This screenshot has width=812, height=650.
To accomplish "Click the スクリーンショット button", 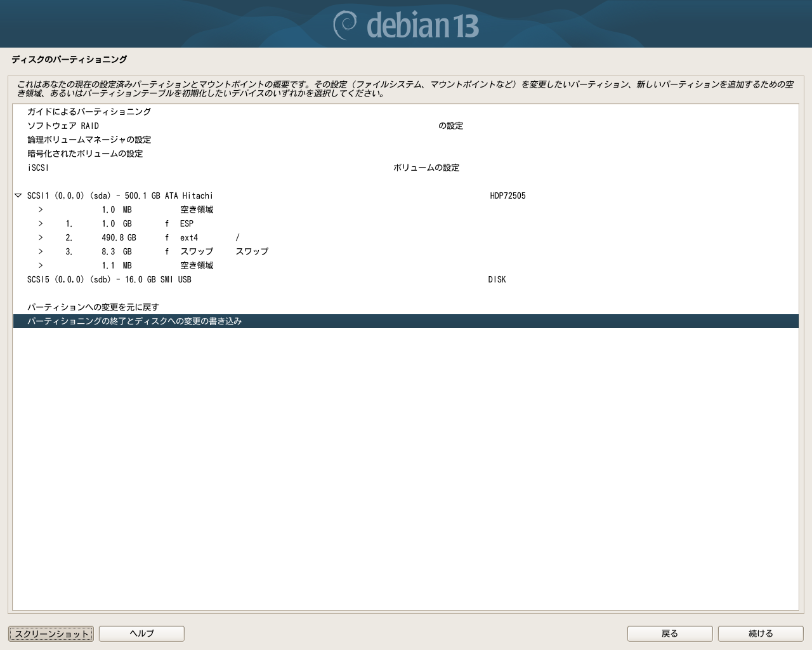I will click(x=51, y=633).
